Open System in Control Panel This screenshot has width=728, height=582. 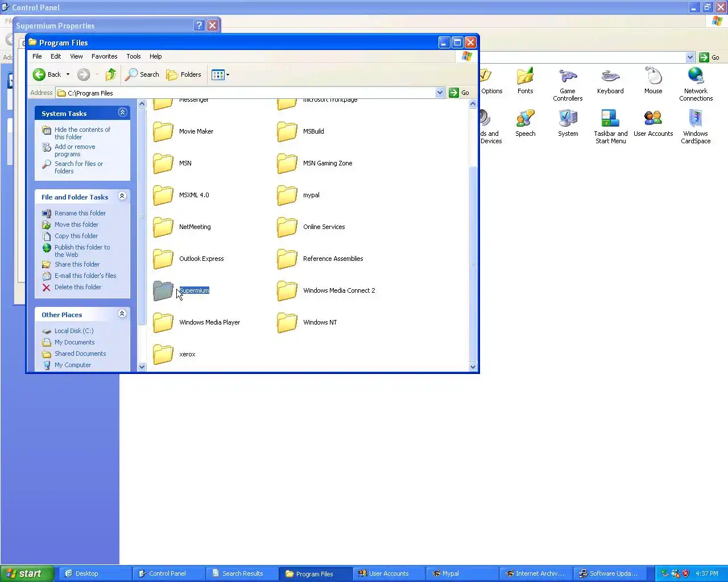coord(568,123)
